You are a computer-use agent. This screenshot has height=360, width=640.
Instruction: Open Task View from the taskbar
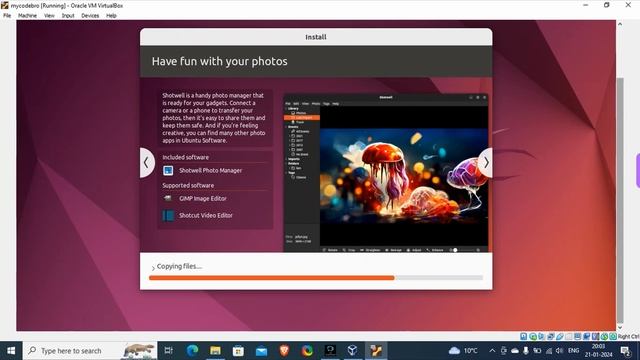click(168, 351)
